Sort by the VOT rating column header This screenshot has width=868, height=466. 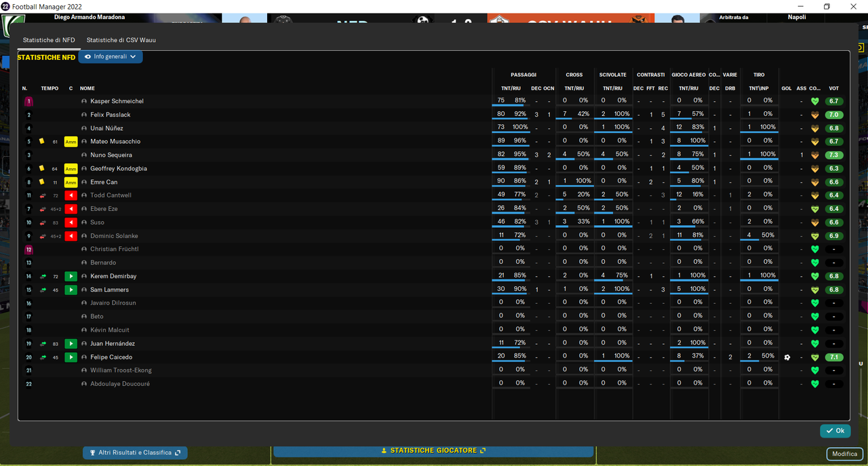[834, 88]
